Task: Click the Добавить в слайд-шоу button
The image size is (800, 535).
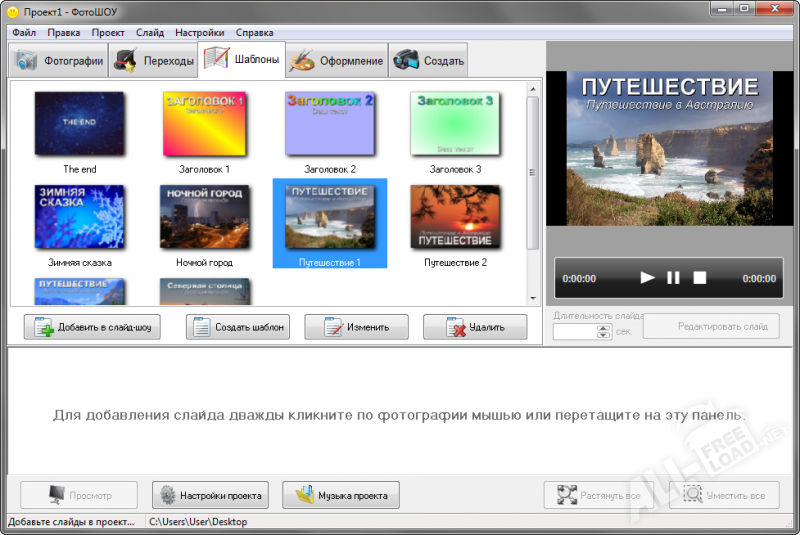Action: (x=92, y=327)
